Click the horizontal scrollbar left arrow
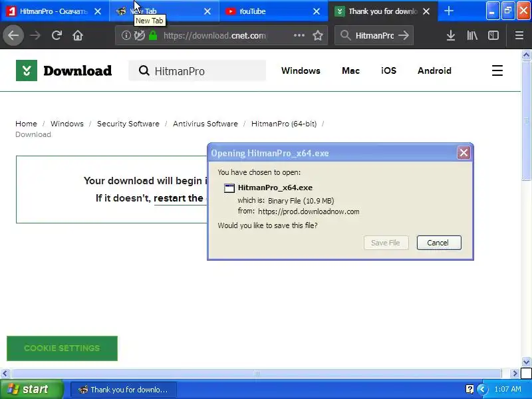 tap(5, 373)
